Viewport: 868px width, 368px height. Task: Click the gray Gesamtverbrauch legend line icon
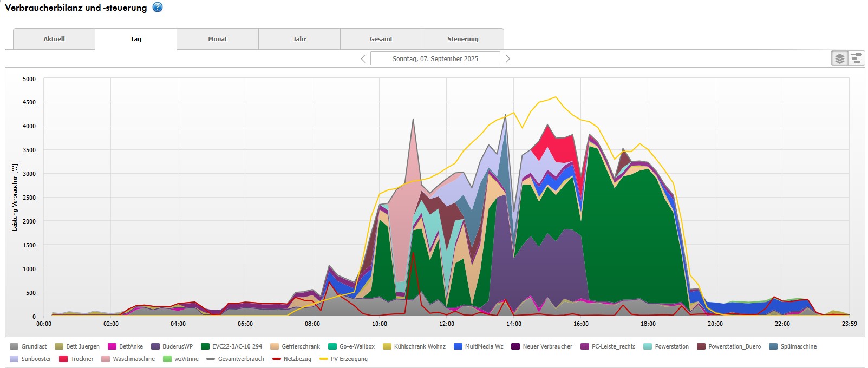click(x=211, y=359)
